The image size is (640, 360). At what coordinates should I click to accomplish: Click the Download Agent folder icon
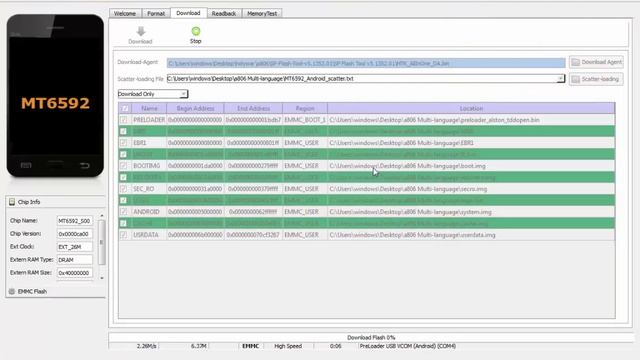coord(576,62)
